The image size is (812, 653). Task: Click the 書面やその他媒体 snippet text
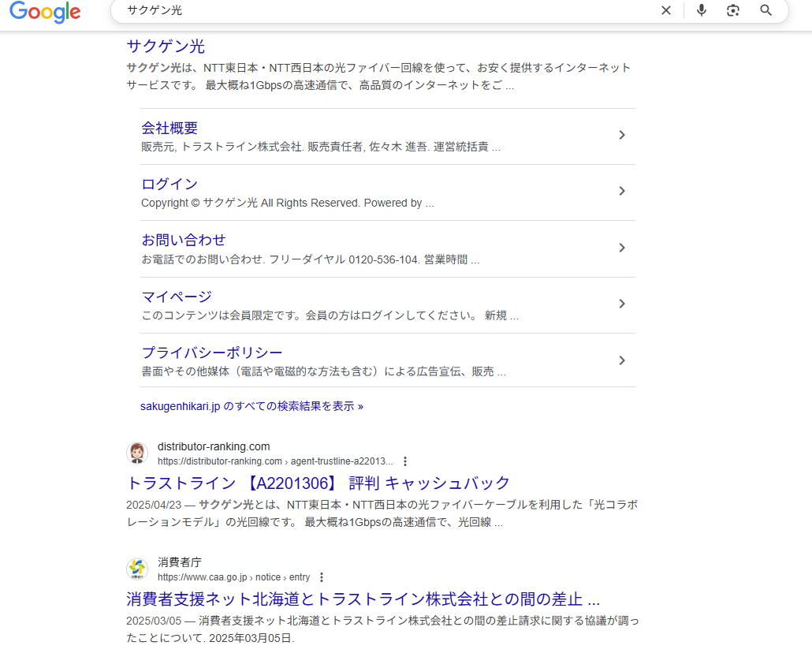coord(323,371)
